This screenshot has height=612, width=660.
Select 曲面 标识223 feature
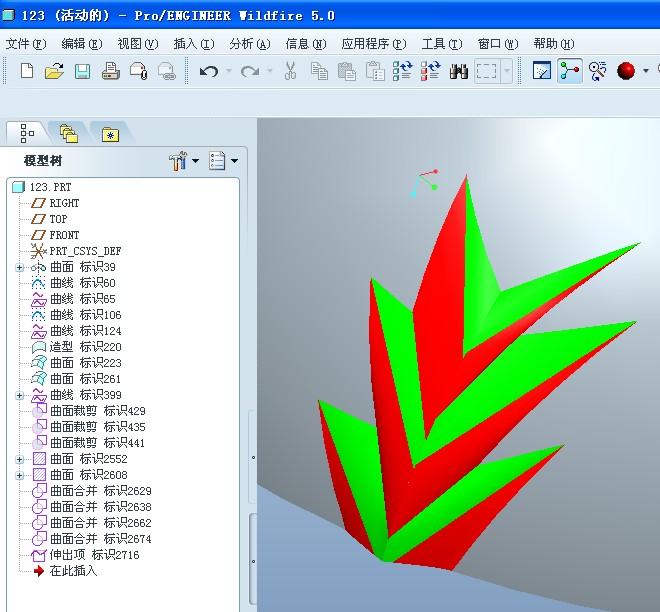pos(76,363)
